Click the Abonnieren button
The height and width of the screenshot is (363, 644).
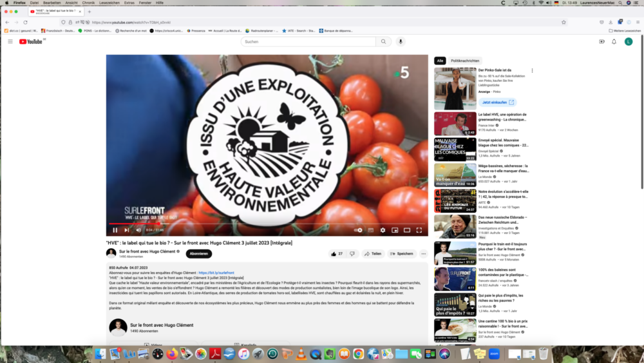pyautogui.click(x=199, y=253)
